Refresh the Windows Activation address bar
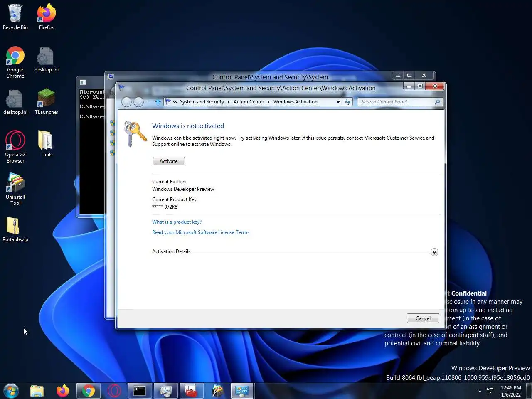532x399 pixels. 347,102
